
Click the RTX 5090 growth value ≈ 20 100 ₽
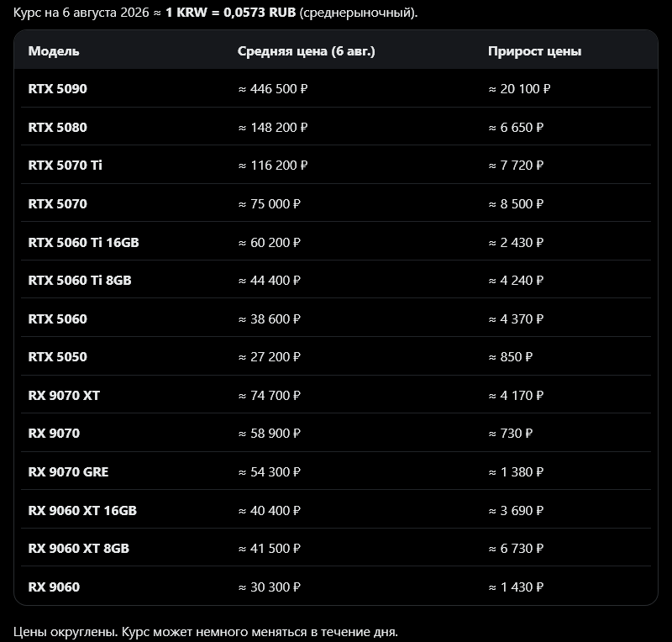coord(519,89)
